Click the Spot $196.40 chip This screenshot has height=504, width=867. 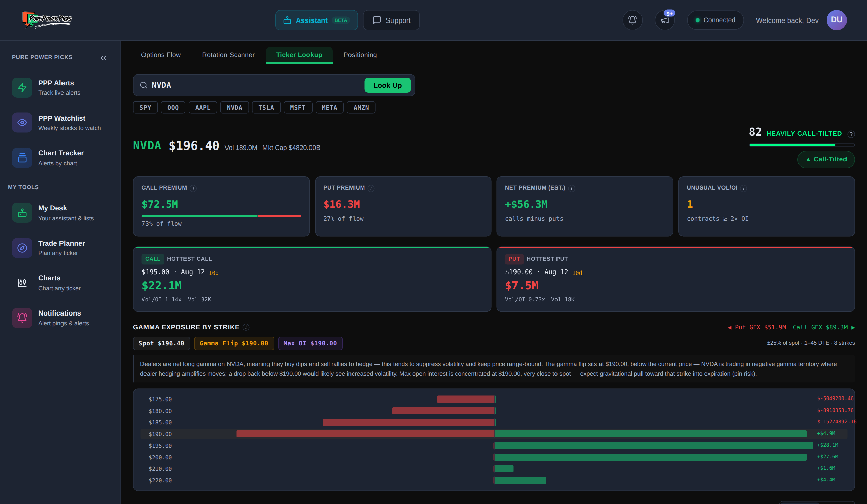(161, 343)
